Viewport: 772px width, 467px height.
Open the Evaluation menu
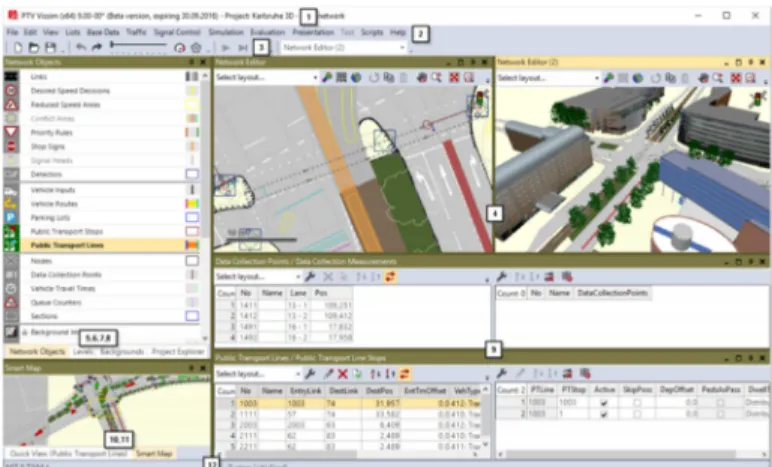[267, 32]
